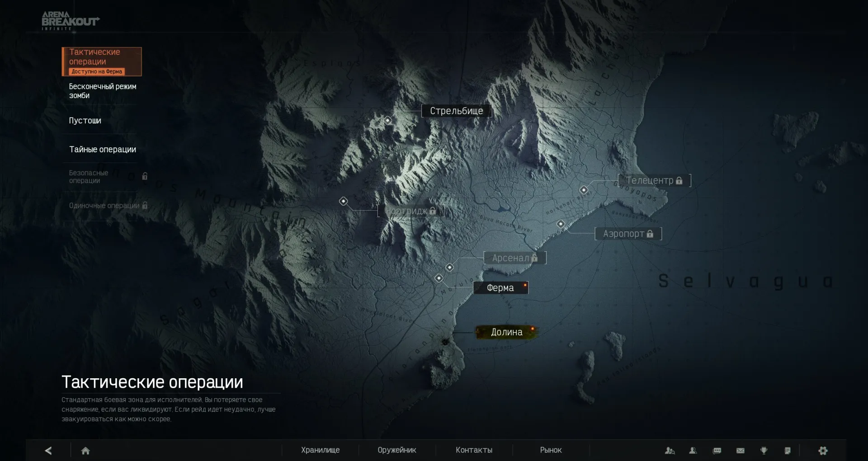Open the trophy achievements icon

764,451
